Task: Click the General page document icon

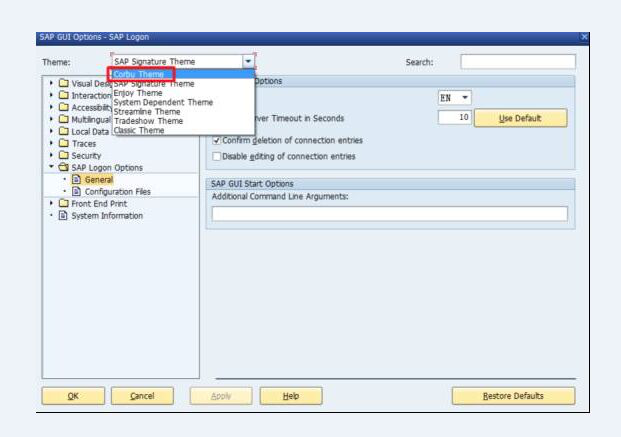Action: point(76,179)
